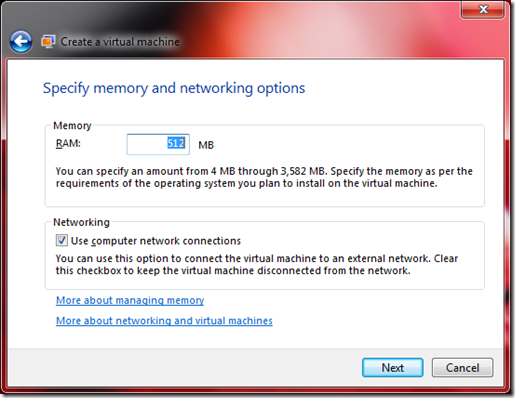Click the Specify memory and networking options heading
This screenshot has height=398, width=515.
(174, 88)
